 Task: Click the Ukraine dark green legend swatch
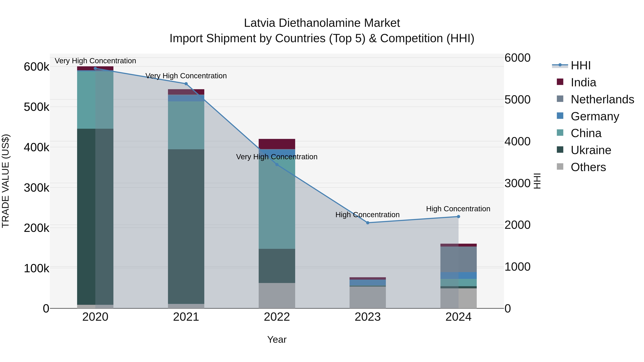pyautogui.click(x=560, y=150)
